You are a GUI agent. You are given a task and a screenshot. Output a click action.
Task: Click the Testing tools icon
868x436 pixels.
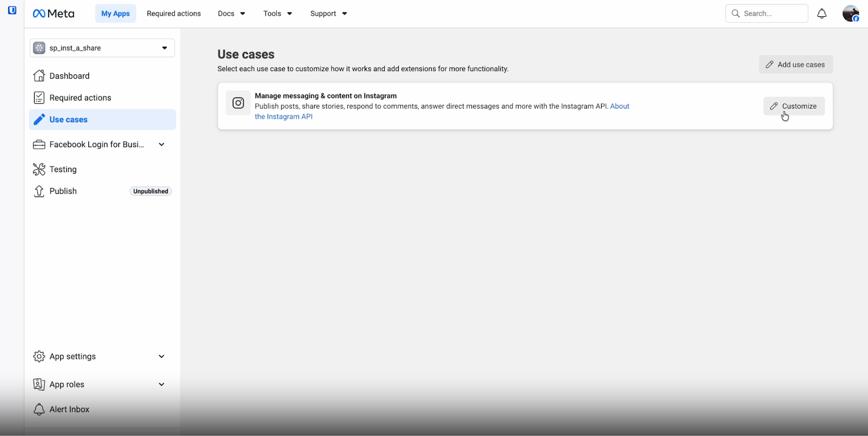39,169
